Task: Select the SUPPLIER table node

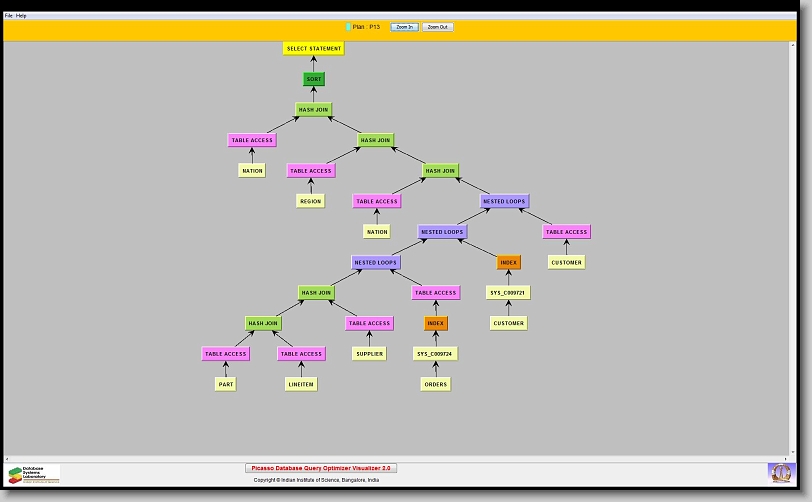Action: pyautogui.click(x=368, y=354)
